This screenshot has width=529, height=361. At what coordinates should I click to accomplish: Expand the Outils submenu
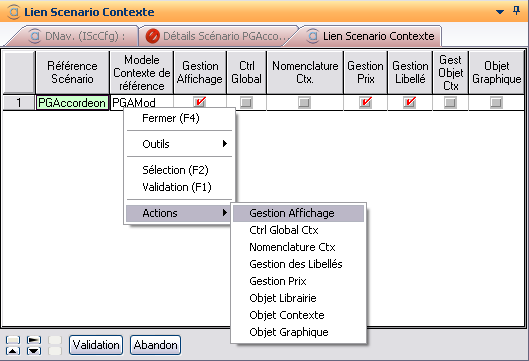click(x=179, y=144)
